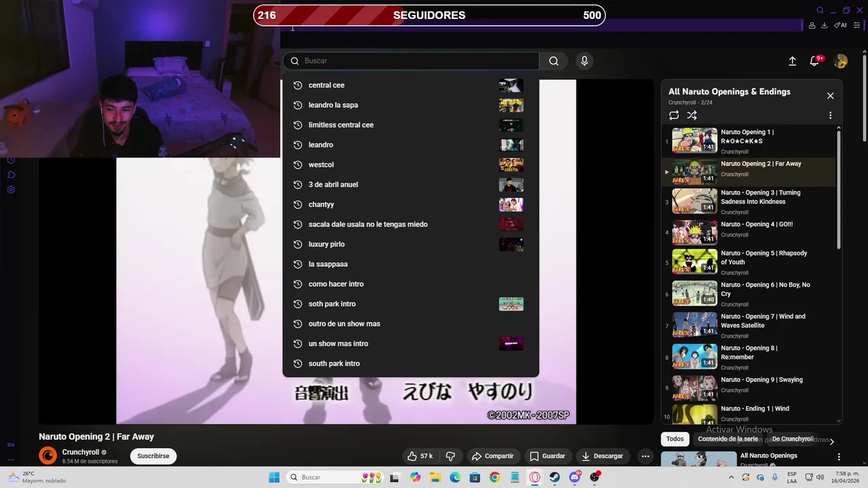Choose the 'leandro la sapa' suggestion
Viewport: 868px width, 488px height.
pyautogui.click(x=410, y=105)
